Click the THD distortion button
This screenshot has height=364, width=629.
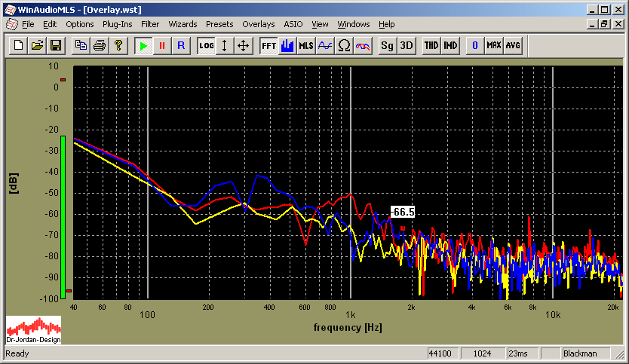click(x=431, y=45)
